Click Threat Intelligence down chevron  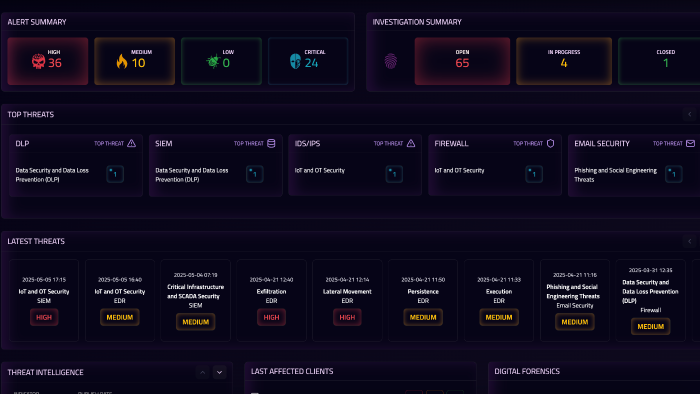[x=219, y=372]
